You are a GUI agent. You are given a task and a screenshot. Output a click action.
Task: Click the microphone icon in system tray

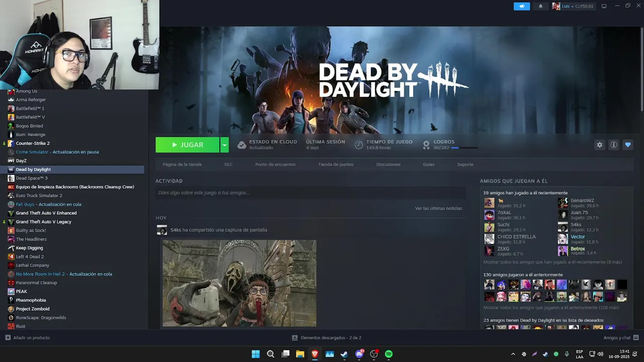click(567, 354)
